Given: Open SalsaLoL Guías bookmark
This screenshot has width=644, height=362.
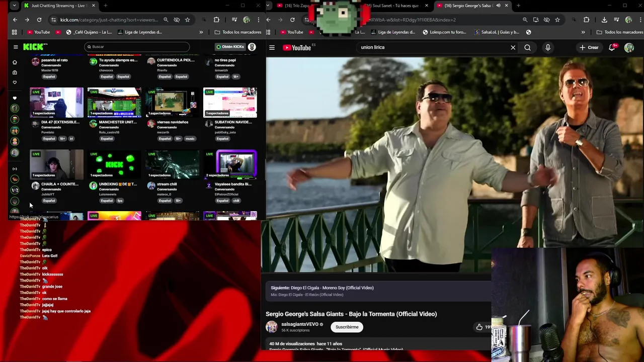Looking at the screenshot, I should [497, 32].
